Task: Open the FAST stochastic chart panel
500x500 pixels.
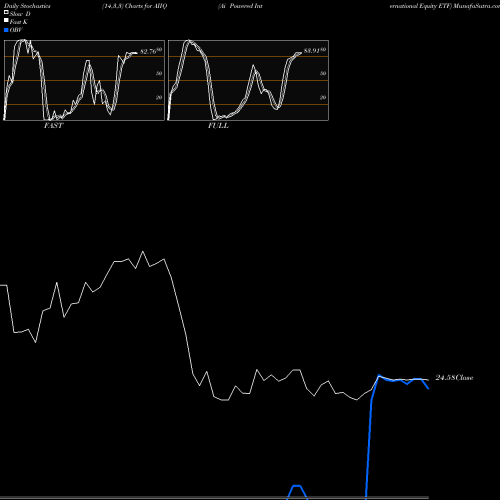Action: coord(84,80)
